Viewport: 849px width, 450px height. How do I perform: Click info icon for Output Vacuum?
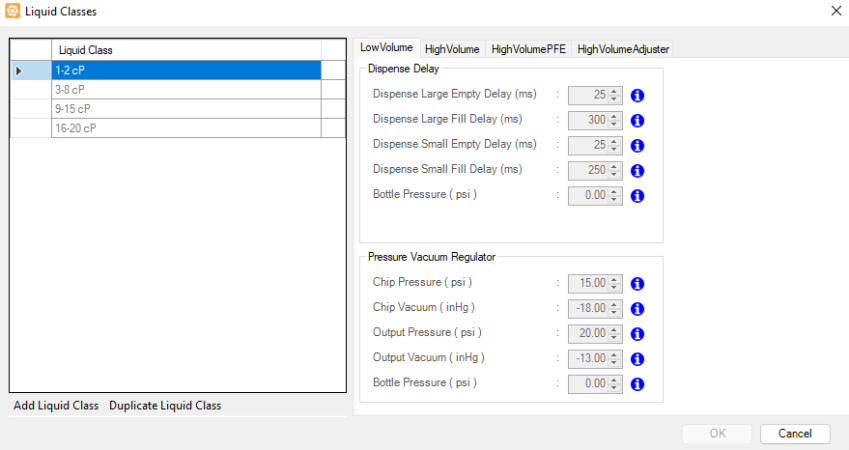coord(637,359)
